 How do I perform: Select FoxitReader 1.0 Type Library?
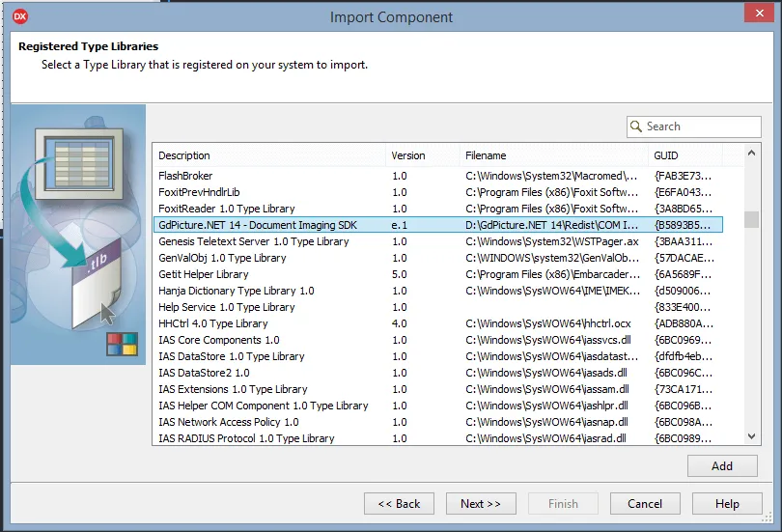[438, 209]
